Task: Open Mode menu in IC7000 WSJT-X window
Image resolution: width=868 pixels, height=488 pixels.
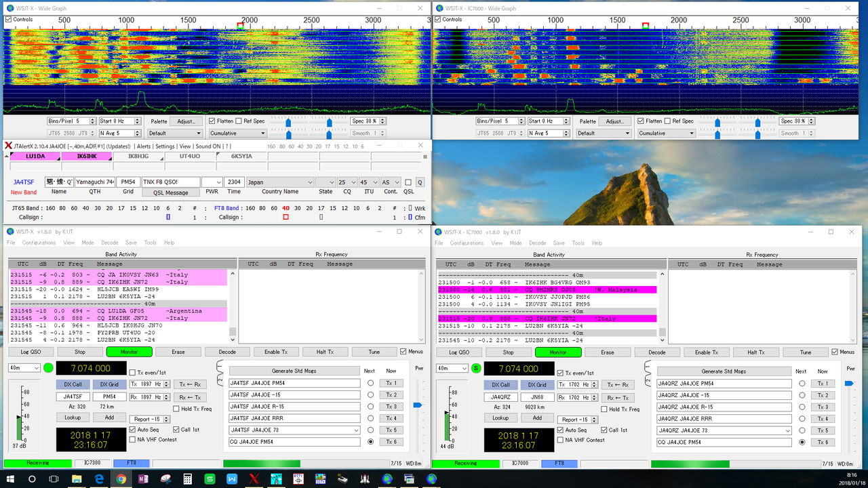Action: point(515,243)
